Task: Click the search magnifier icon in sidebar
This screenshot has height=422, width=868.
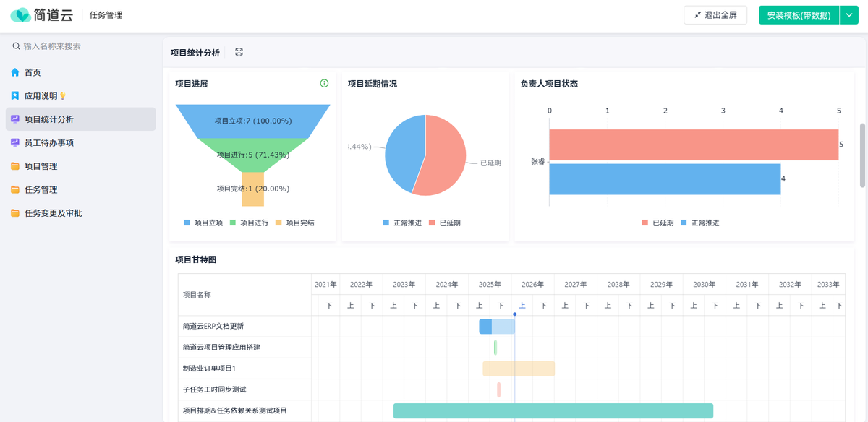Action: coord(16,46)
